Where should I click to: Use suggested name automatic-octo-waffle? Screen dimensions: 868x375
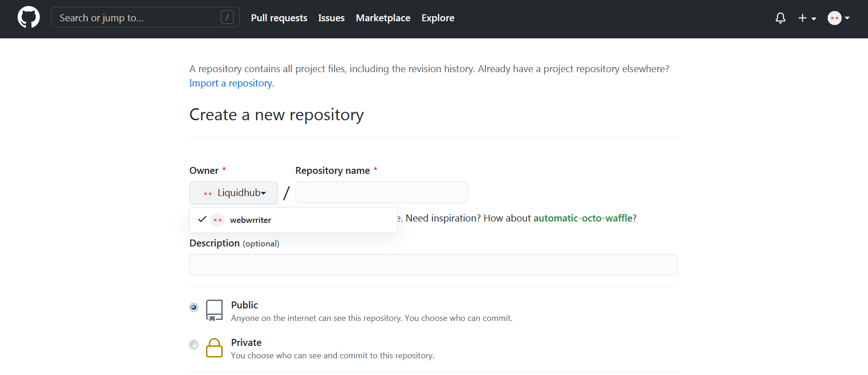click(583, 218)
